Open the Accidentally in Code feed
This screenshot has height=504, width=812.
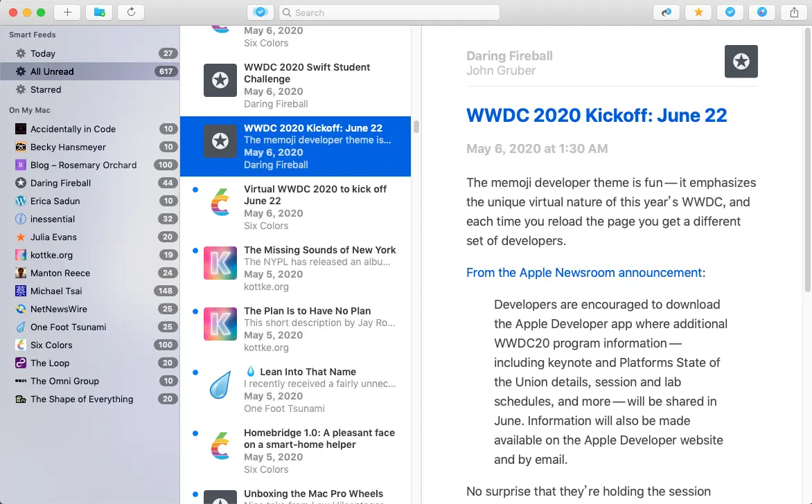(x=90, y=129)
